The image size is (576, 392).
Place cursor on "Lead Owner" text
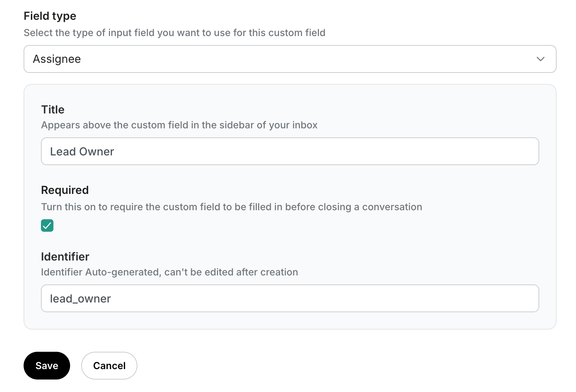coord(82,152)
